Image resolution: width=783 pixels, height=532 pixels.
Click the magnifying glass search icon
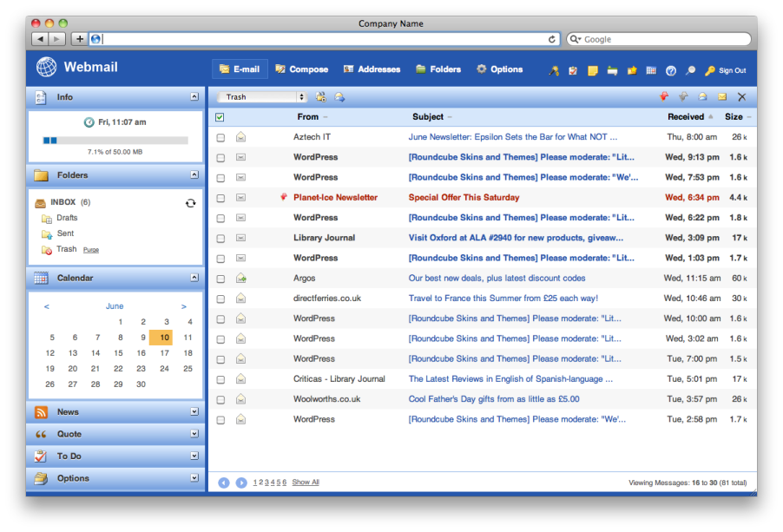pos(691,70)
